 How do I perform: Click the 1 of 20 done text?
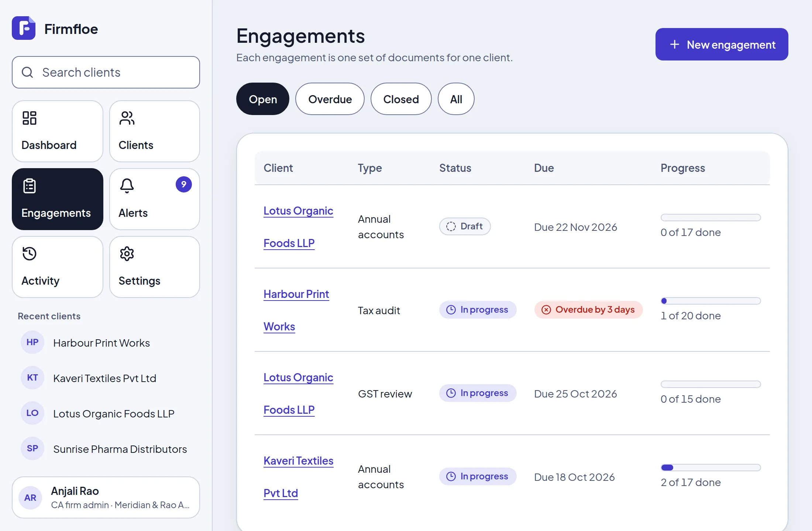pyautogui.click(x=691, y=316)
